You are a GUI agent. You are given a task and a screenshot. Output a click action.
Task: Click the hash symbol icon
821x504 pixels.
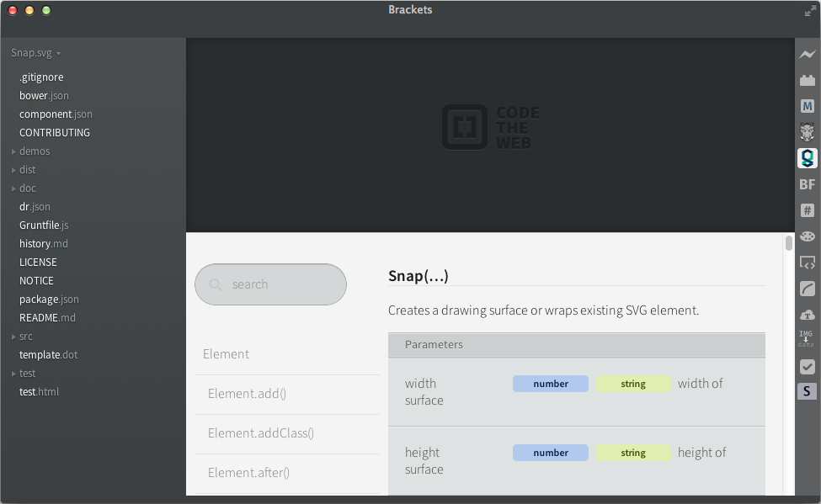(807, 210)
